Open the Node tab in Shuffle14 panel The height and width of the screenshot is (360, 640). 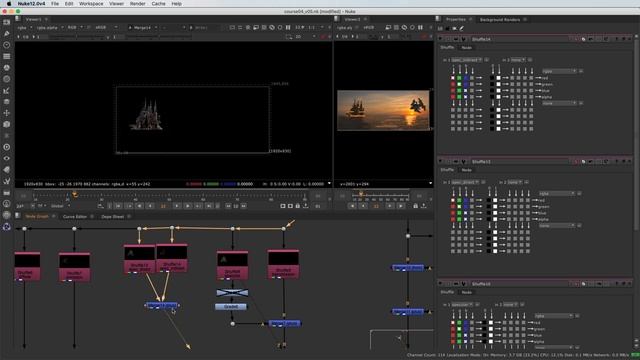(467, 47)
